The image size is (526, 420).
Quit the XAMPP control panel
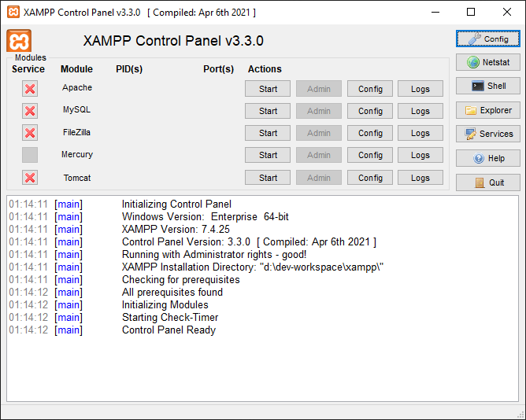(x=487, y=182)
